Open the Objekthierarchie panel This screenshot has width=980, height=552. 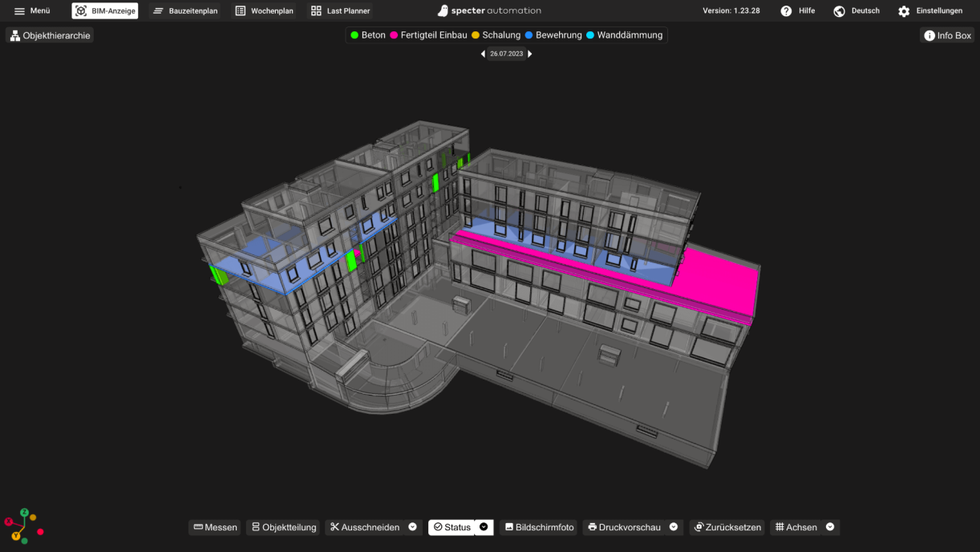[50, 35]
